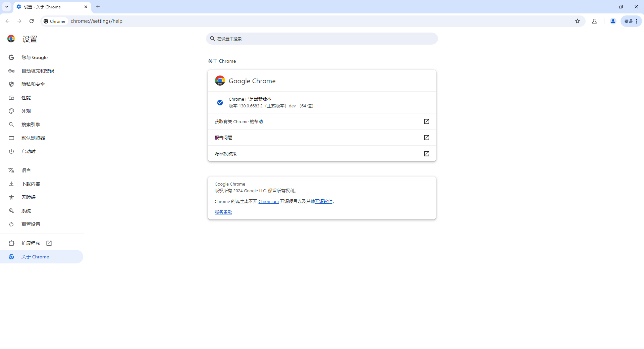This screenshot has height=349, width=644.
Task: Open the 开源软件 link
Action: 323,201
